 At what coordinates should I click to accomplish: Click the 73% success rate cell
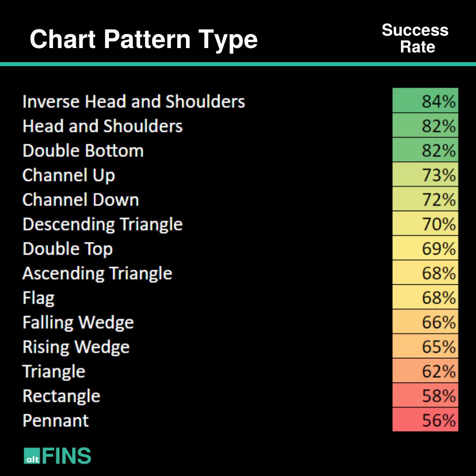point(425,175)
